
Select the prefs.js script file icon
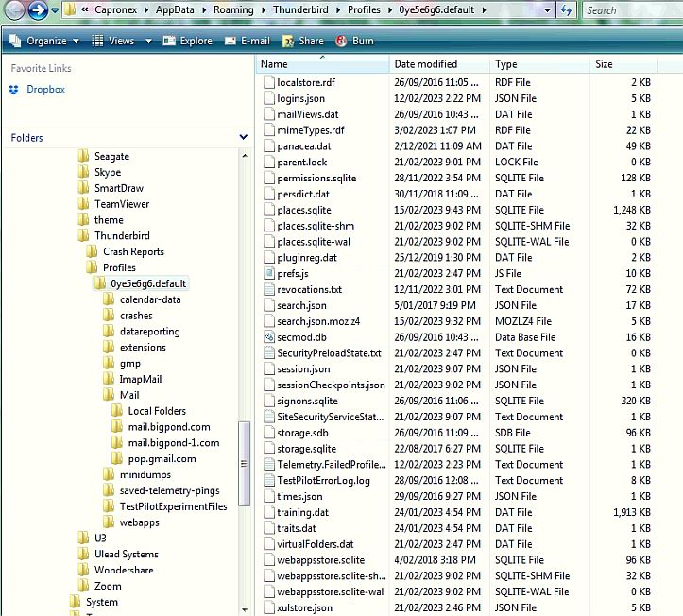tap(269, 274)
